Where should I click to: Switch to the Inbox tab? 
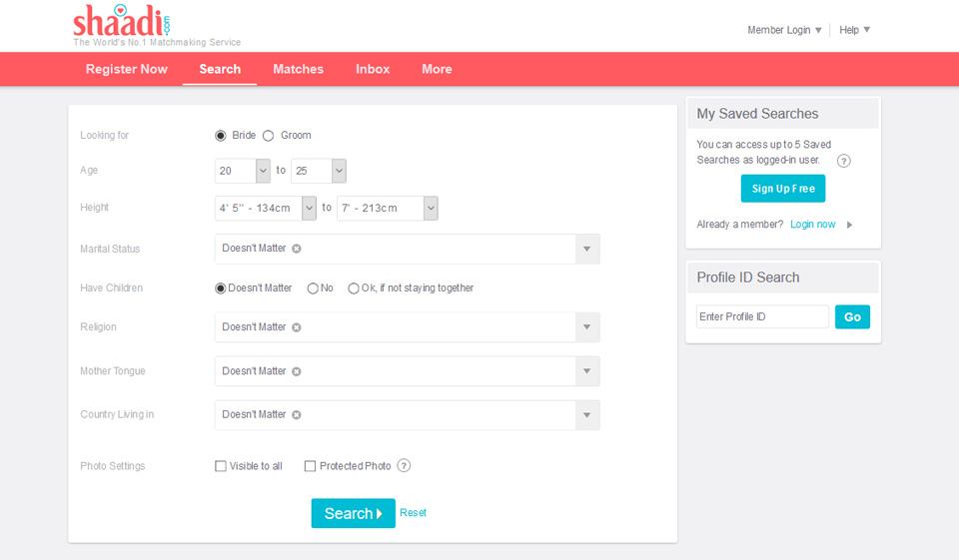pyautogui.click(x=373, y=69)
